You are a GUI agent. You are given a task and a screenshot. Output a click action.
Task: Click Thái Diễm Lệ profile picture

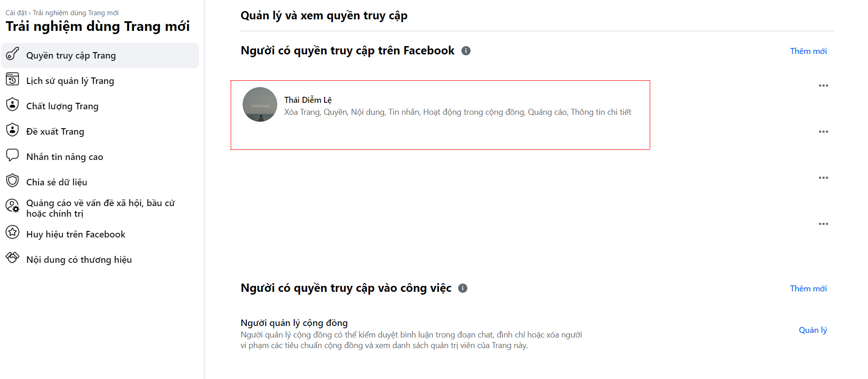pos(260,105)
